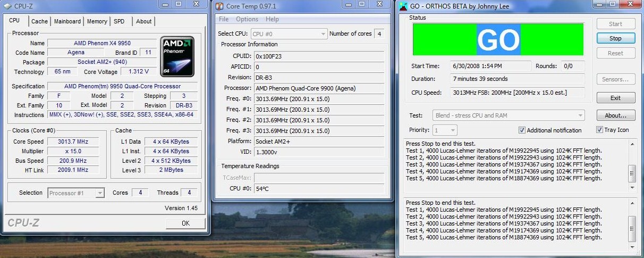This screenshot has height=258, width=644.
Task: Click the Start Time field in ORTHOS
Action: click(x=490, y=66)
